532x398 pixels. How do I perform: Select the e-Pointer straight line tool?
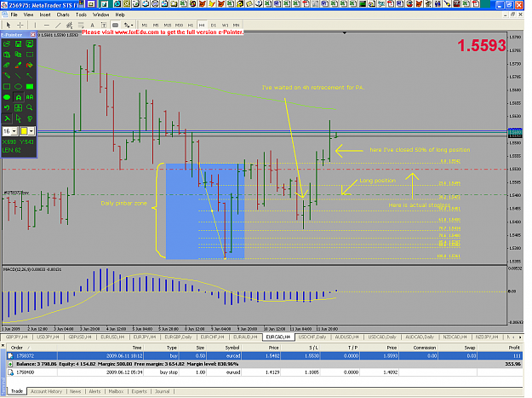[19, 76]
